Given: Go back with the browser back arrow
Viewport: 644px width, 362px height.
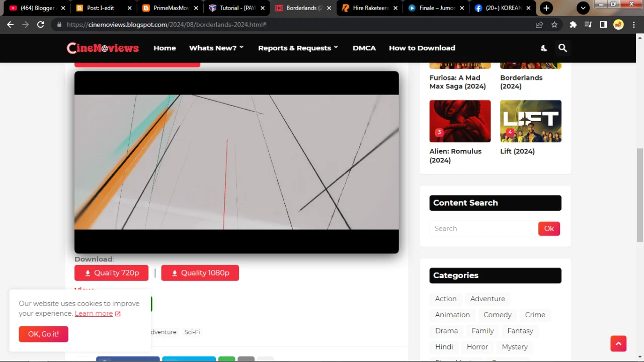Looking at the screenshot, I should click(x=11, y=25).
